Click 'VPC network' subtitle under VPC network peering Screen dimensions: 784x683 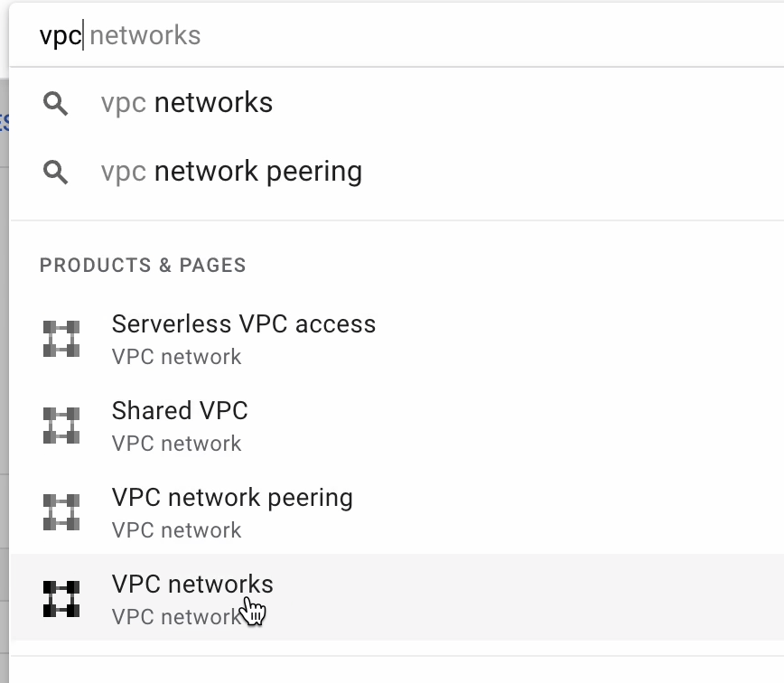pyautogui.click(x=177, y=530)
